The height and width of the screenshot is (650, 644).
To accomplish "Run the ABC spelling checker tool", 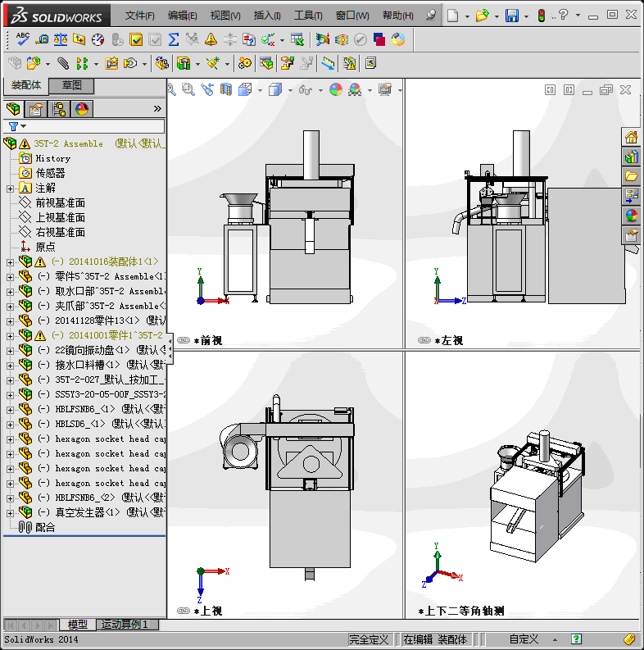I will (x=22, y=39).
